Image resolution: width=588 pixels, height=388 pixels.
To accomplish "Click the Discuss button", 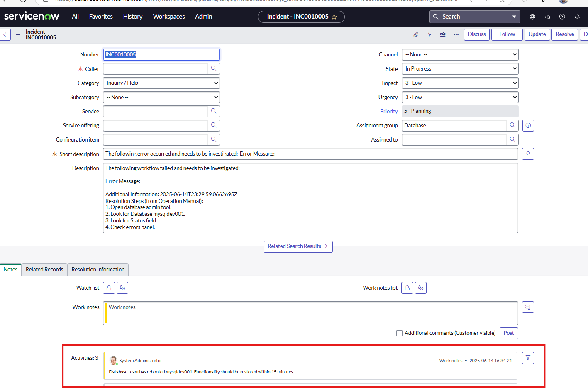I will coord(477,34).
